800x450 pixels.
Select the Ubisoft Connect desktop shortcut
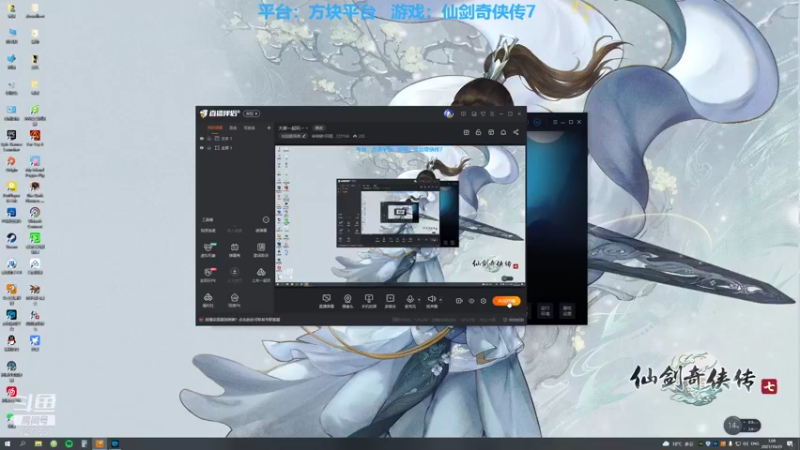(35, 217)
